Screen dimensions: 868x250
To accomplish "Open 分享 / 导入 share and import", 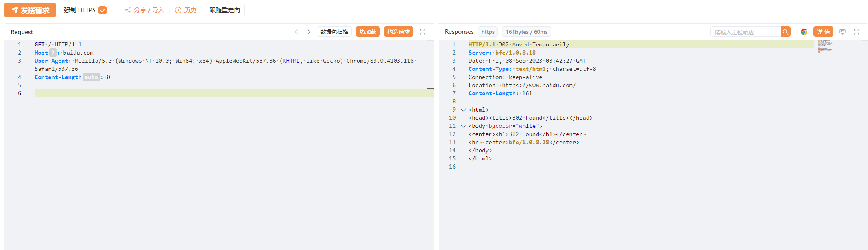I will coord(144,10).
